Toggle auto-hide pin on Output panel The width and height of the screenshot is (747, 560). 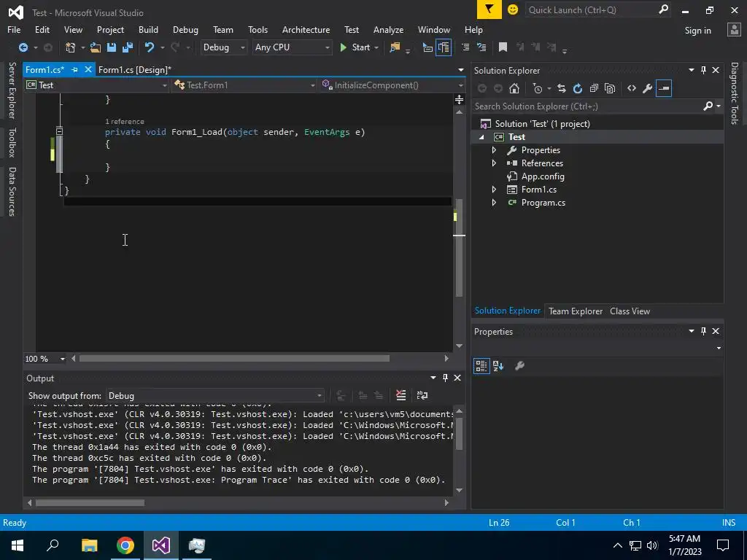click(x=445, y=378)
